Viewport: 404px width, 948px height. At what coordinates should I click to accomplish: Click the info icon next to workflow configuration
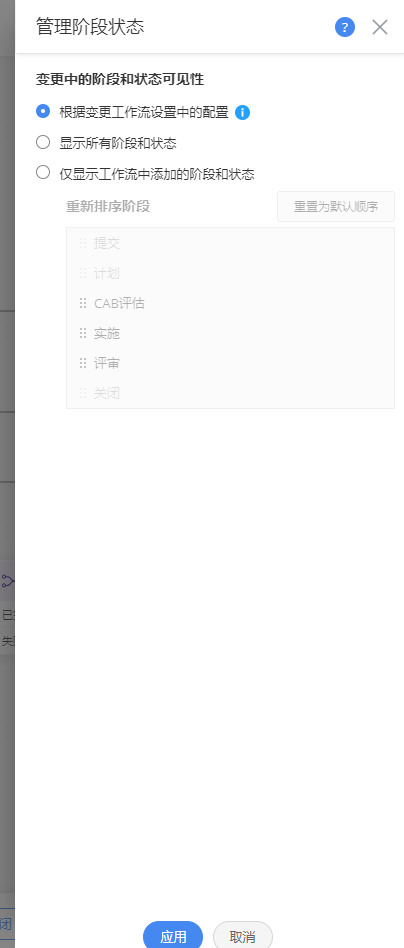243,112
